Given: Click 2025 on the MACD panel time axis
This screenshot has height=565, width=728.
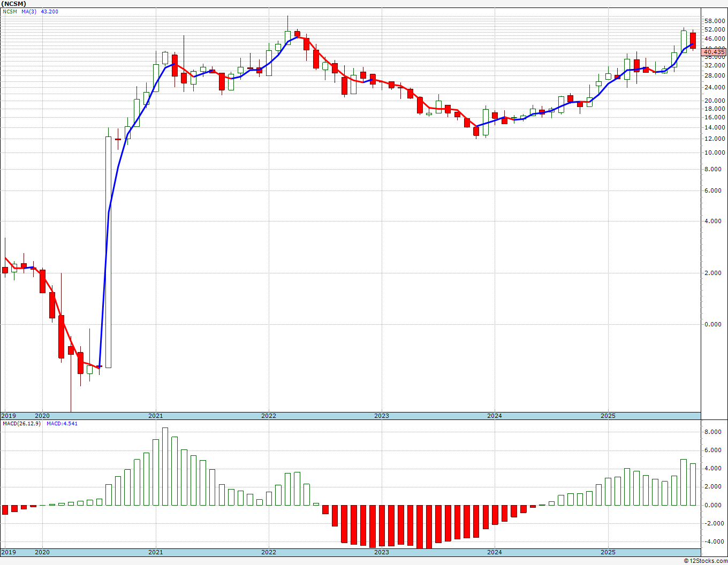Looking at the screenshot, I should pyautogui.click(x=608, y=552).
